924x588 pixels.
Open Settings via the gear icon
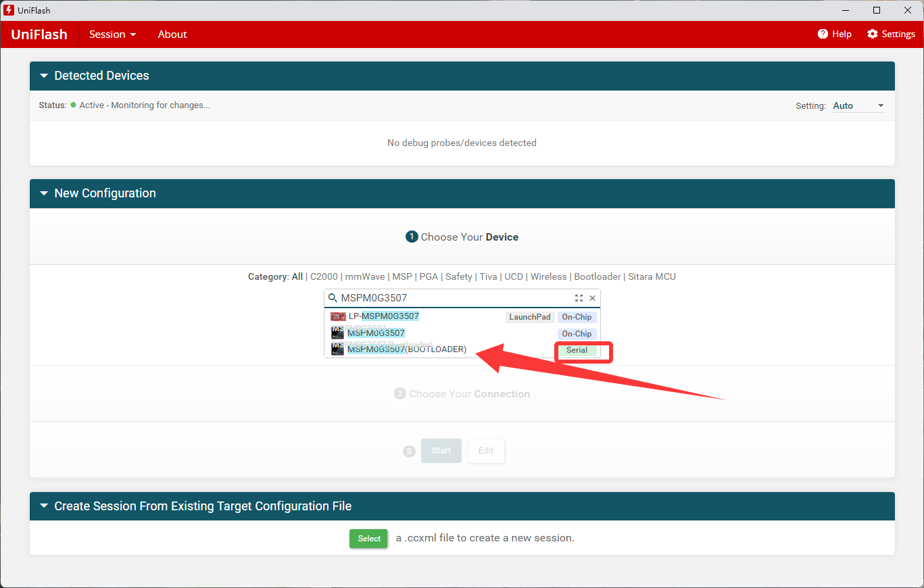tap(873, 34)
